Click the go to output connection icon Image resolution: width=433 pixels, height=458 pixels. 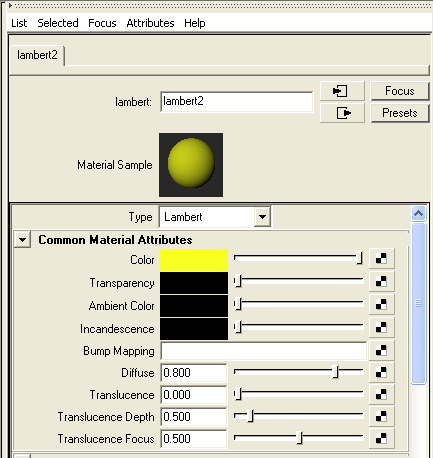pos(342,113)
